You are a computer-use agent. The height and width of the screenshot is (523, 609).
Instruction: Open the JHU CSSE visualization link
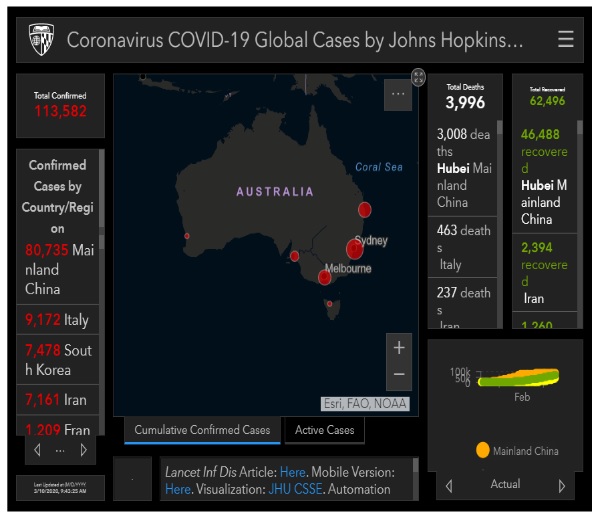tap(295, 489)
